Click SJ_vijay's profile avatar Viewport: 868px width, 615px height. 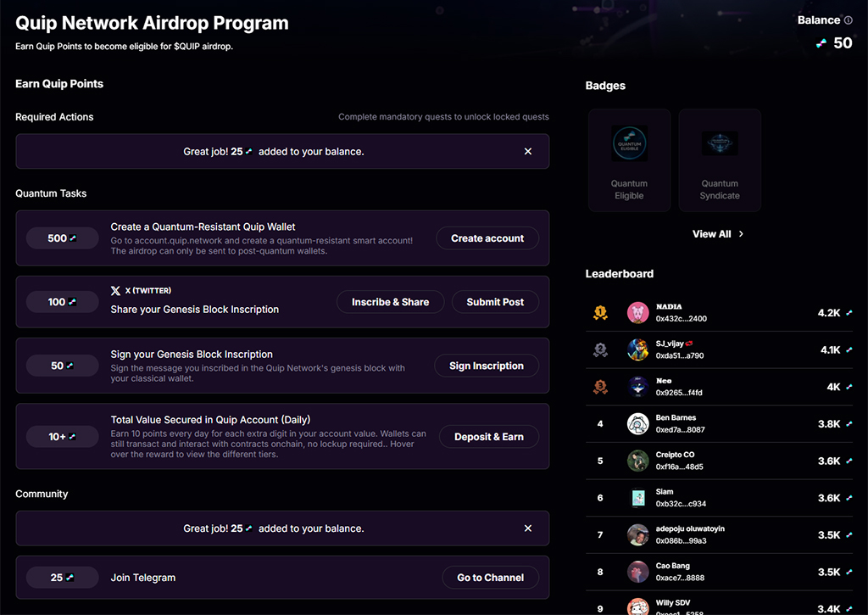(x=637, y=349)
